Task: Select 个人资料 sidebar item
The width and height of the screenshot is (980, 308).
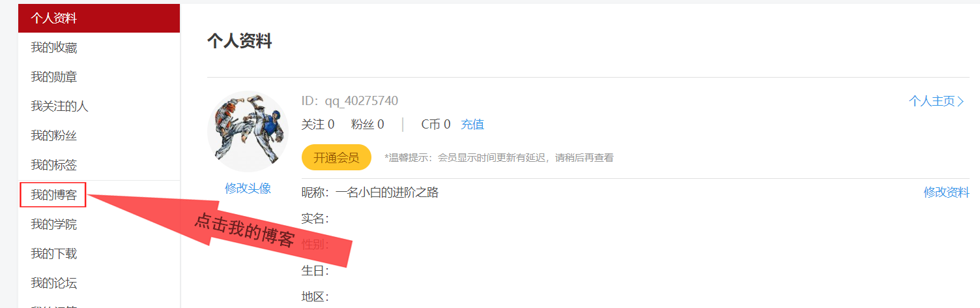Action: coord(99,18)
